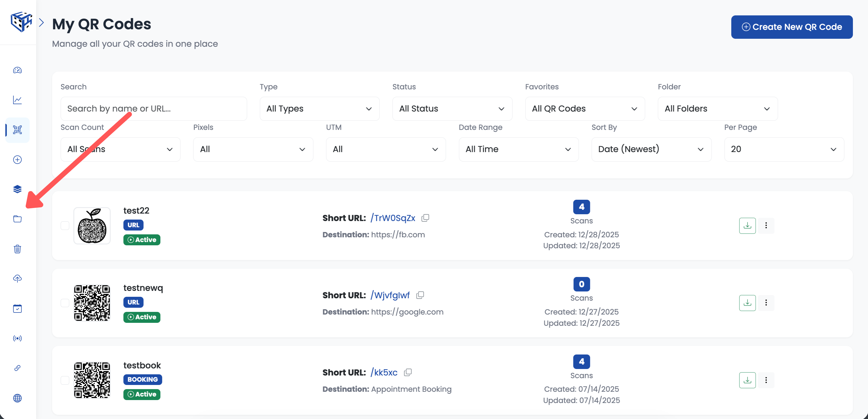Click the stacked layers sidebar icon

[x=17, y=189]
